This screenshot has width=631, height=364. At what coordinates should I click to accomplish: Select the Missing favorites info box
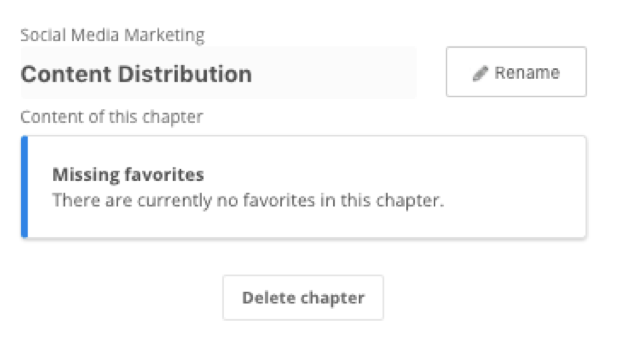[x=304, y=187]
